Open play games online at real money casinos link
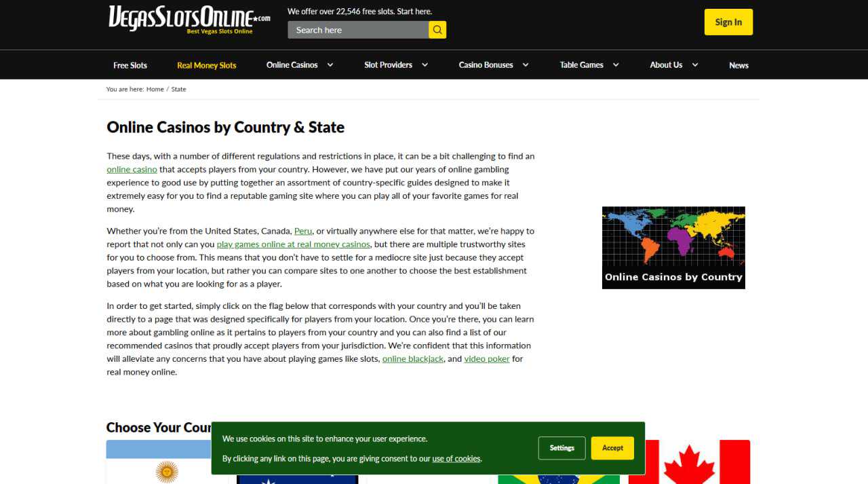The width and height of the screenshot is (868, 484). (294, 244)
